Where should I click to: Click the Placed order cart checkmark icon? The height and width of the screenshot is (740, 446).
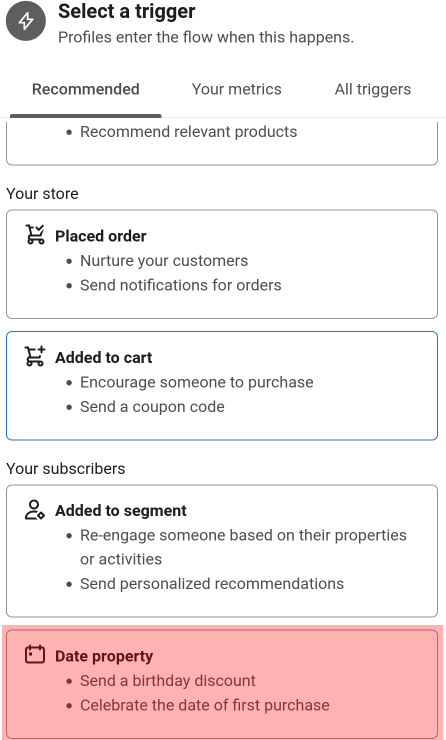pyautogui.click(x=35, y=235)
